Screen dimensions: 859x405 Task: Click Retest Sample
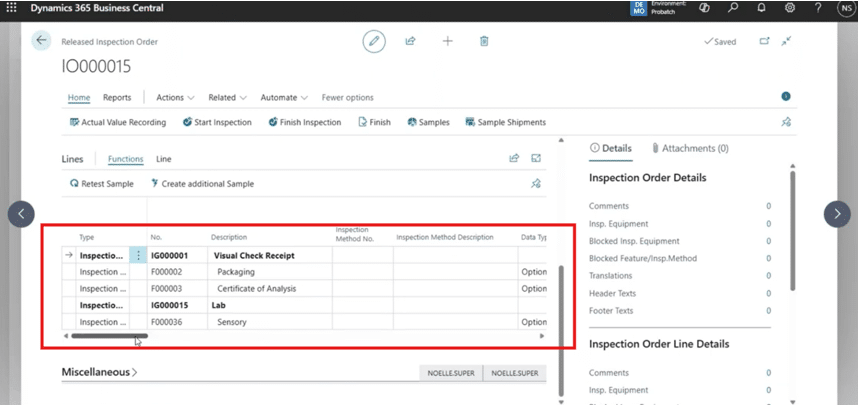pyautogui.click(x=101, y=184)
